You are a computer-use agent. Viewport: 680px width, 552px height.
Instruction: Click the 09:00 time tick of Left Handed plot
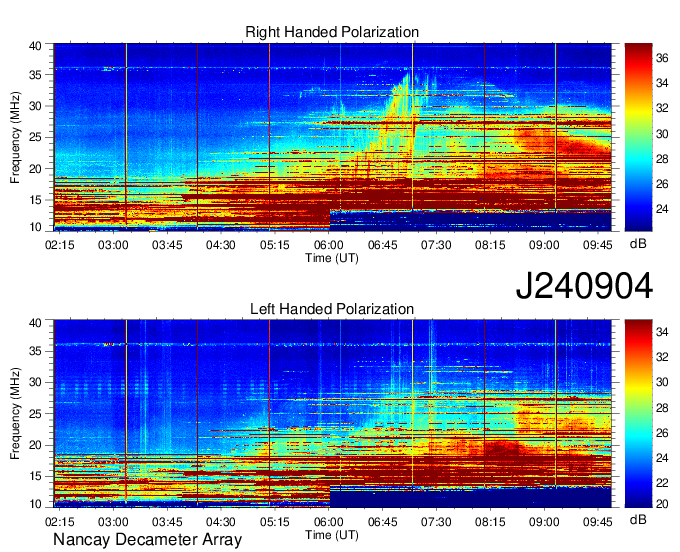click(544, 522)
